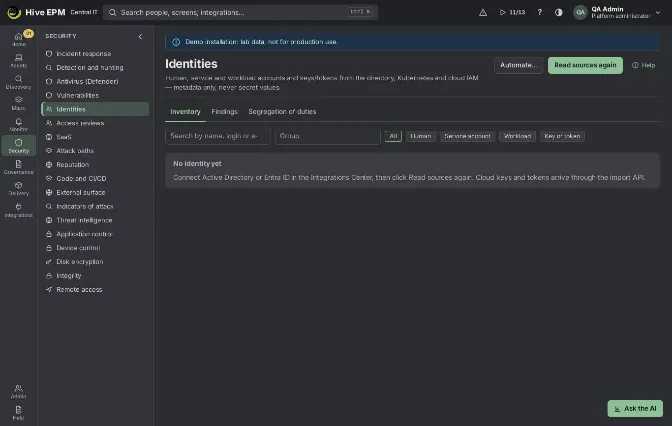This screenshot has width=672, height=426.
Task: Open Integrity in the sidebar
Action: pos(95,276)
